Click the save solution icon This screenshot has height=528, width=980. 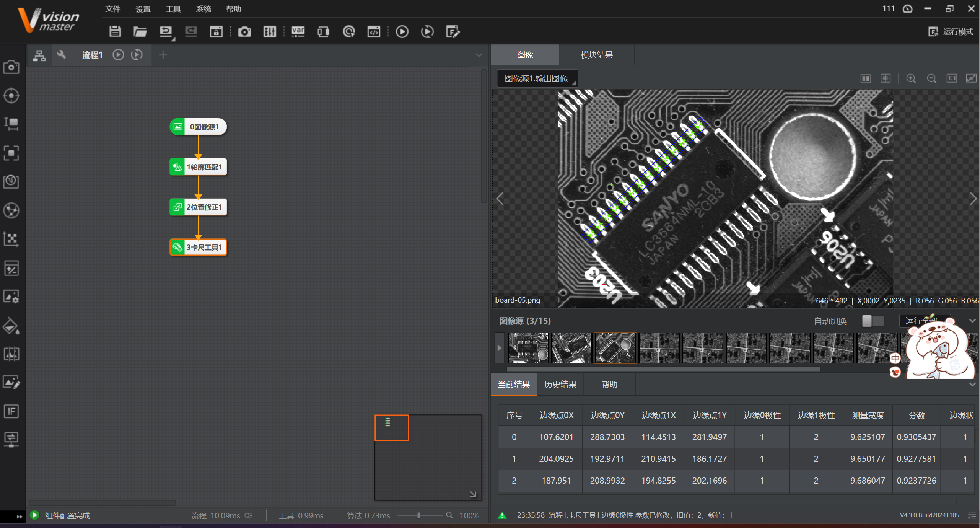point(115,31)
